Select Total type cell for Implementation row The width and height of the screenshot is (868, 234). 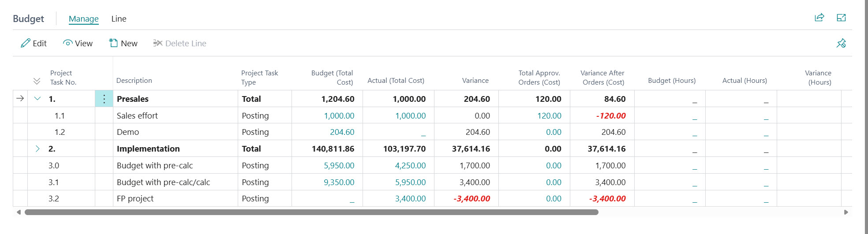pyautogui.click(x=265, y=149)
